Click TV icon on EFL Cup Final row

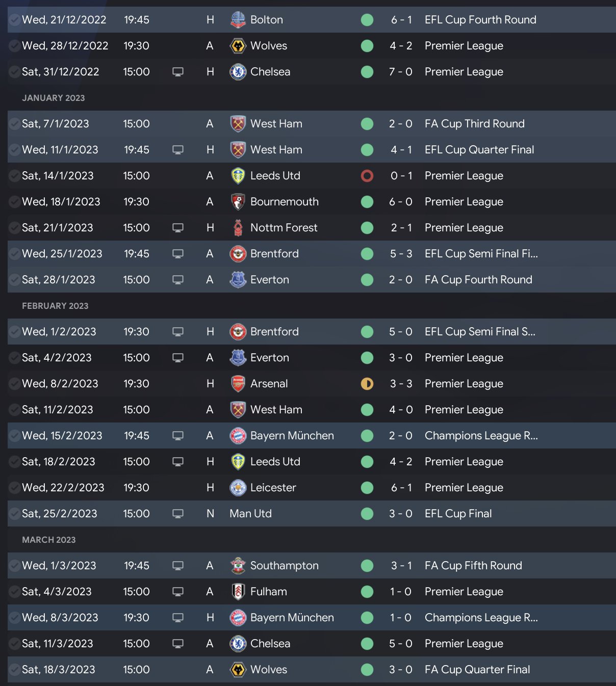[x=178, y=514]
